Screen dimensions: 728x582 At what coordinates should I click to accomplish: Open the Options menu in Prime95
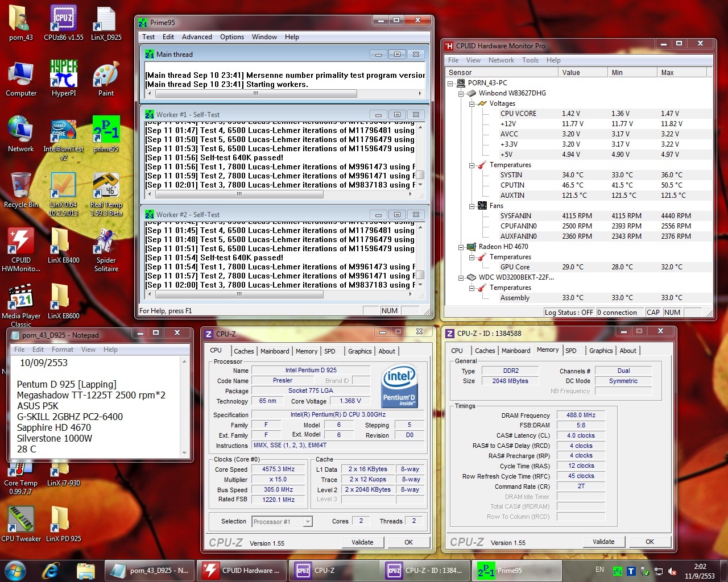pyautogui.click(x=232, y=37)
